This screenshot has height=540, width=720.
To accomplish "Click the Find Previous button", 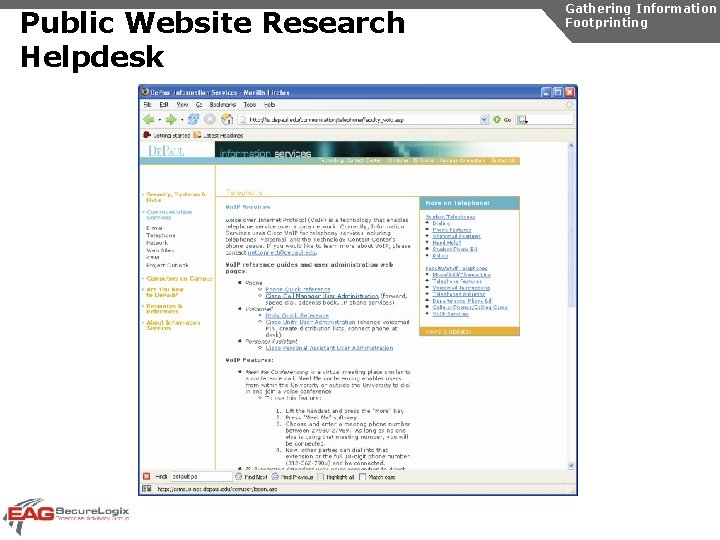I will [x=292, y=477].
